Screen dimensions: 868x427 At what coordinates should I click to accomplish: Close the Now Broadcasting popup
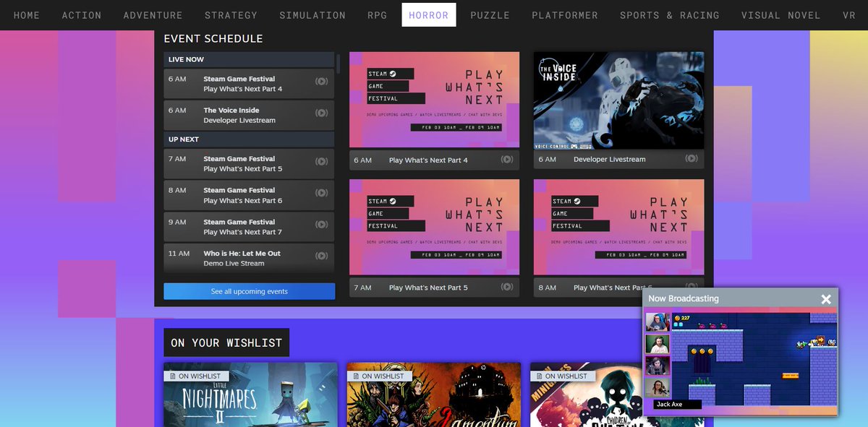click(x=826, y=299)
